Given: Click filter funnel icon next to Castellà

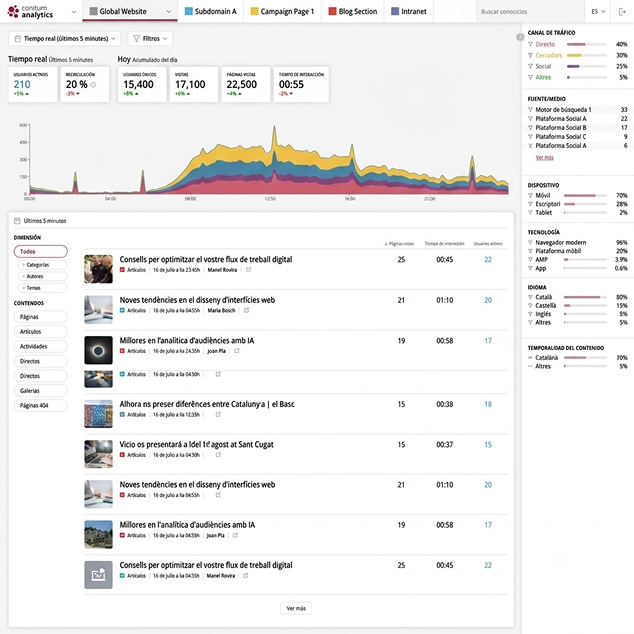Looking at the screenshot, I should pos(530,306).
